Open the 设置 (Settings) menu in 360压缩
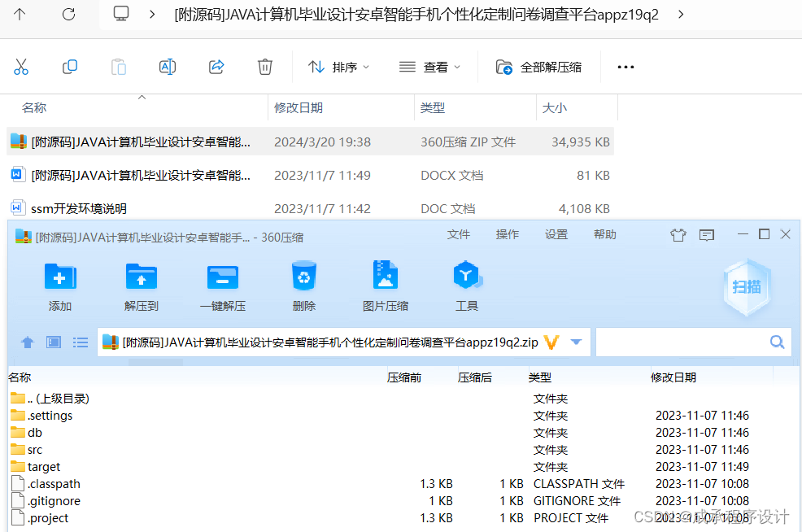The image size is (802, 532). click(556, 234)
